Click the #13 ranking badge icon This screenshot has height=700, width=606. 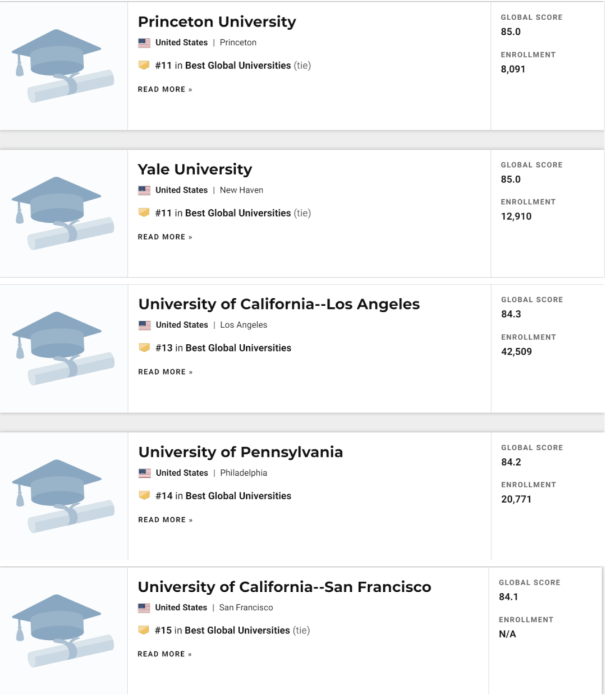[145, 348]
